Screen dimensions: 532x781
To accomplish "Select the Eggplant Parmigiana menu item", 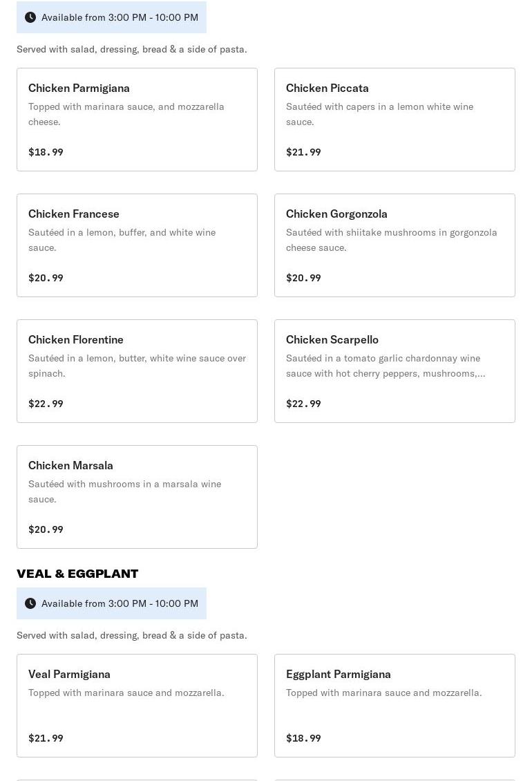I will (395, 706).
